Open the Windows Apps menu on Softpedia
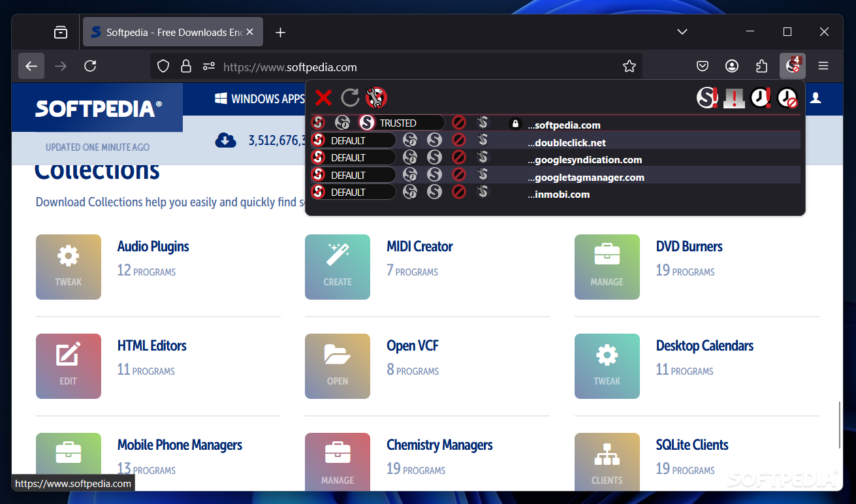Viewport: 856px width, 504px height. tap(260, 99)
